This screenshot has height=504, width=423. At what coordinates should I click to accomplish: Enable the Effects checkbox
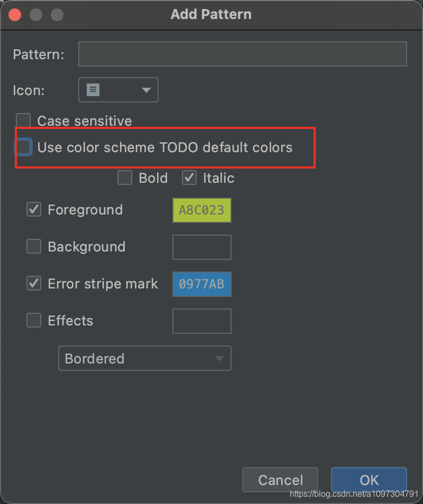pos(34,320)
